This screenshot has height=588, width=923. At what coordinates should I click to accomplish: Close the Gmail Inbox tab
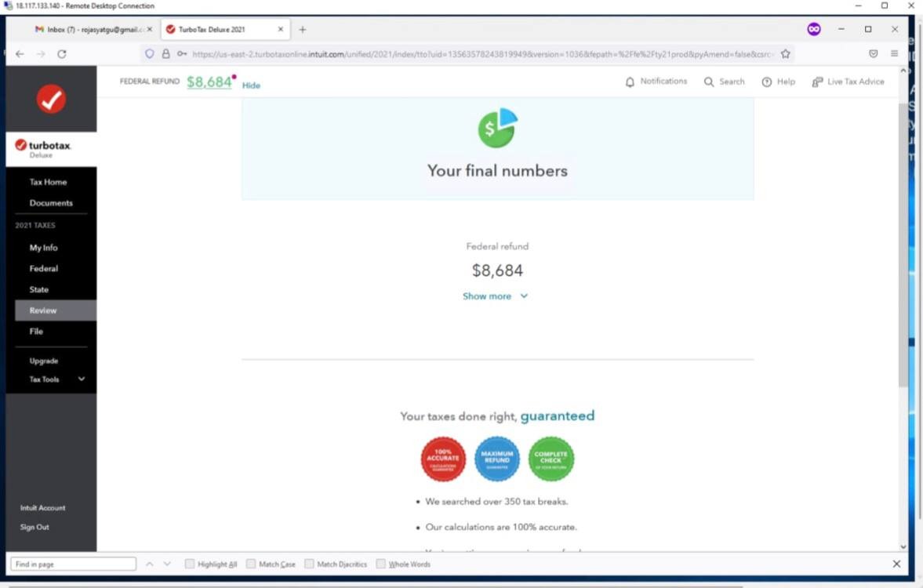point(150,29)
